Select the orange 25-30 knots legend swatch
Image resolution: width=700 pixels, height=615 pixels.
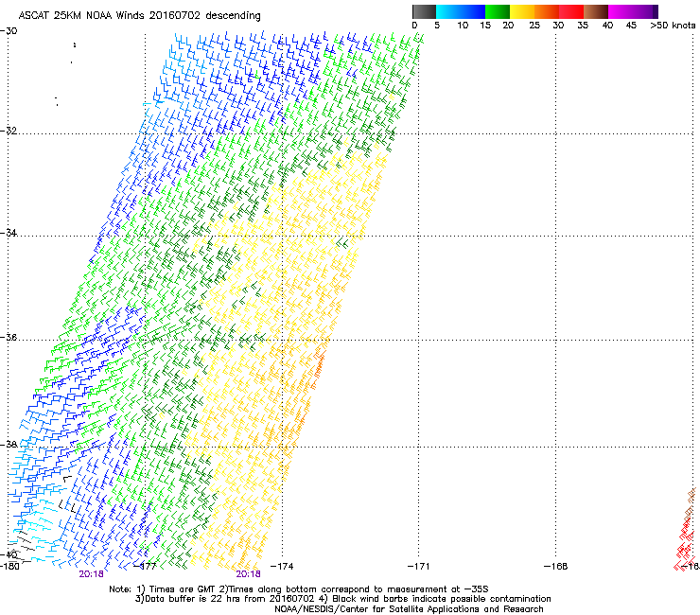(x=547, y=11)
